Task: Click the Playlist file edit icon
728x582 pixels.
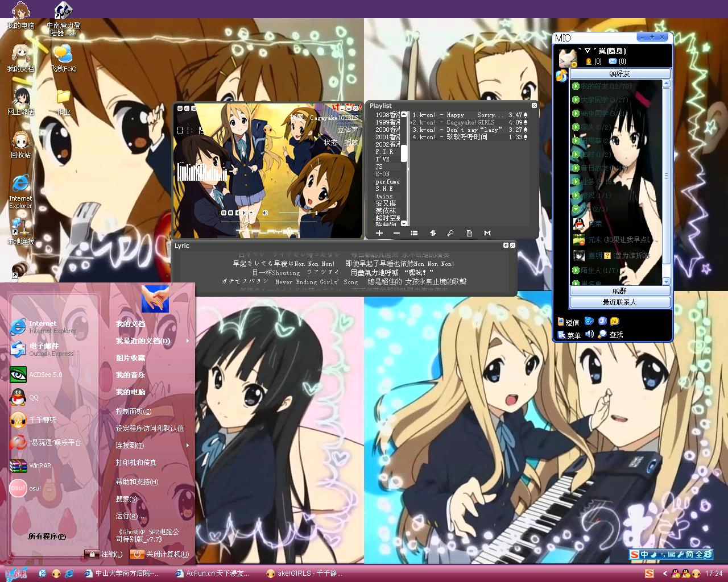Action: click(469, 233)
